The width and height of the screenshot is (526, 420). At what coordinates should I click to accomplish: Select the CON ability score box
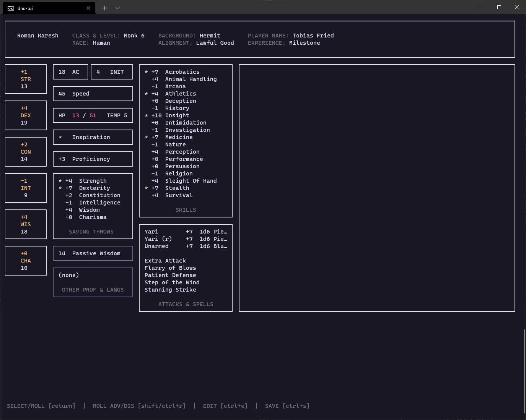pyautogui.click(x=26, y=152)
